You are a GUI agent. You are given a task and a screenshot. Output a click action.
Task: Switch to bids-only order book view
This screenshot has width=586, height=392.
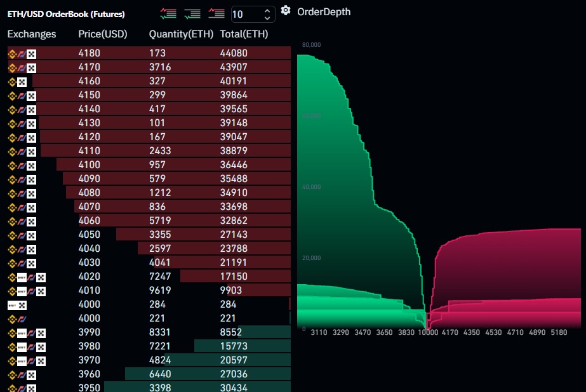pyautogui.click(x=192, y=14)
